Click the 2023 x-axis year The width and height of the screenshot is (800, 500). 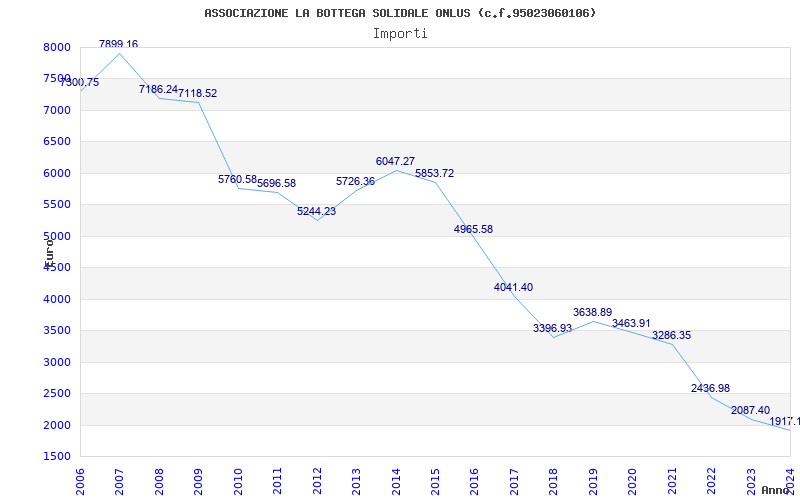[x=751, y=482]
